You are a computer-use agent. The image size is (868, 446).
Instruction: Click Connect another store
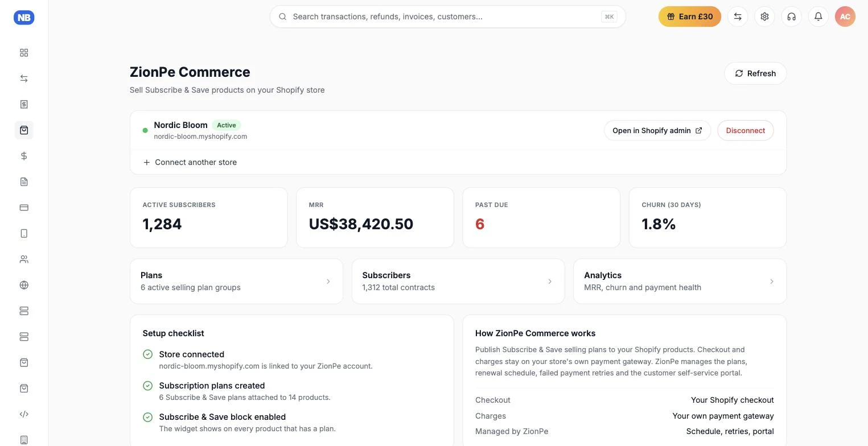coord(190,162)
